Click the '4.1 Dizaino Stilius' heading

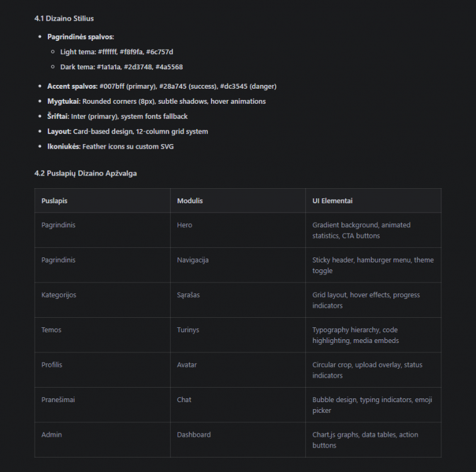pyautogui.click(x=64, y=18)
